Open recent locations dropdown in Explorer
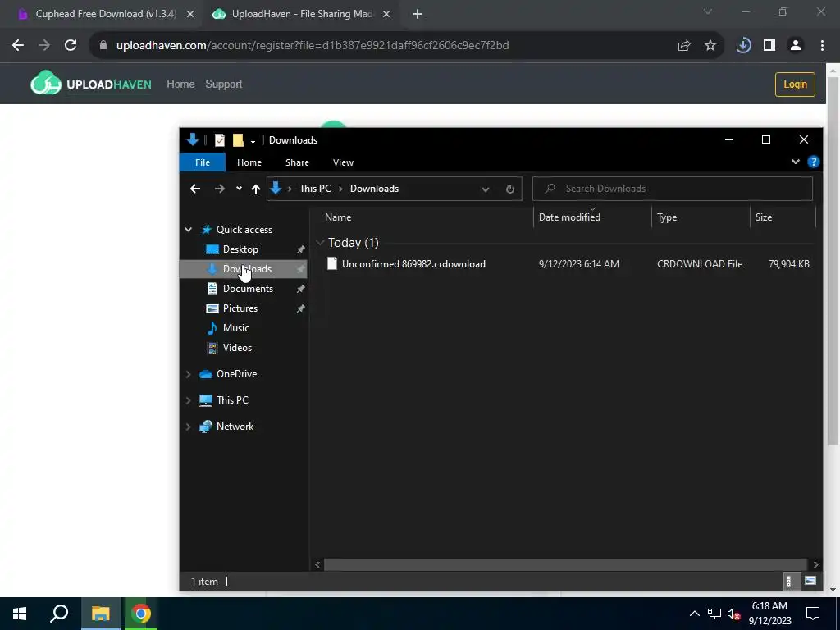This screenshot has width=840, height=630. pyautogui.click(x=239, y=189)
